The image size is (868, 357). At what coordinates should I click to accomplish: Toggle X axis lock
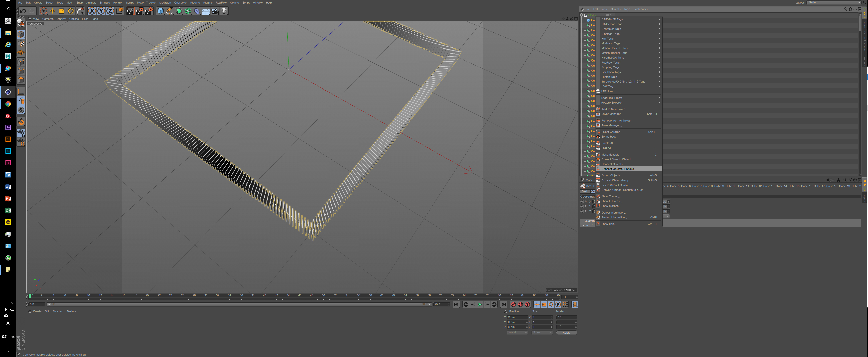92,11
